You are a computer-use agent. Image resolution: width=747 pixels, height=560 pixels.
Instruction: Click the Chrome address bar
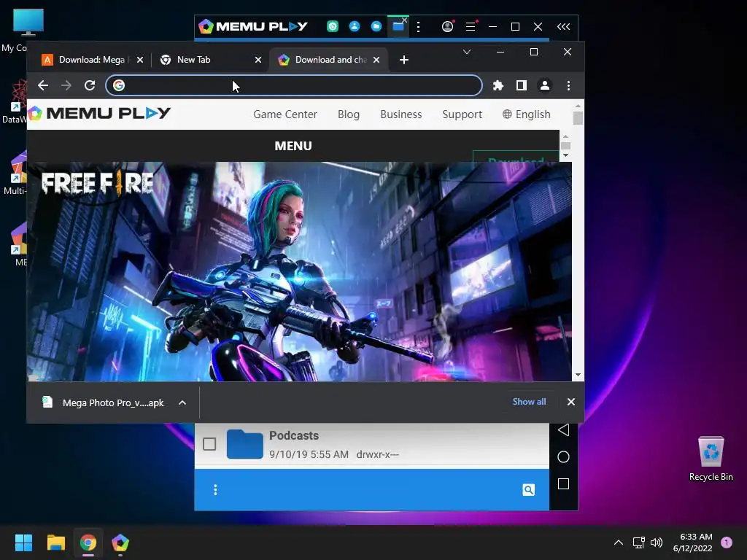[294, 85]
